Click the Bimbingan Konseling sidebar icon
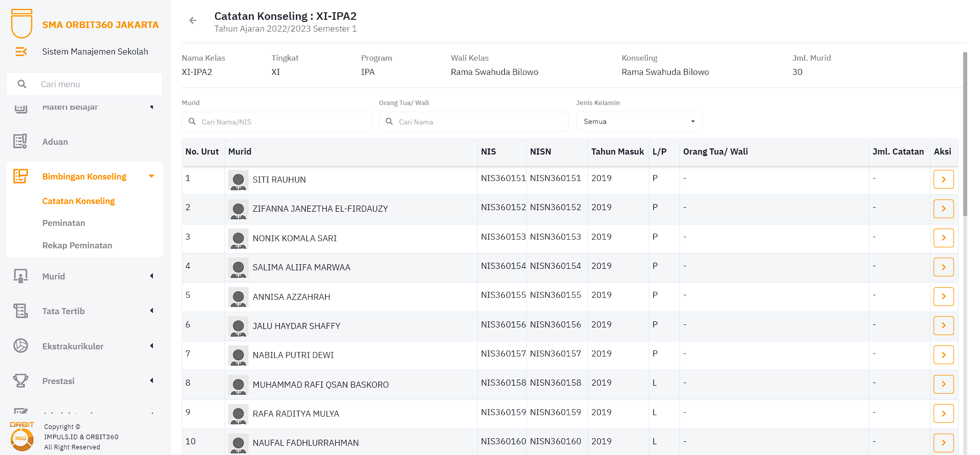Viewport: 980px width, 455px height. [x=20, y=176]
